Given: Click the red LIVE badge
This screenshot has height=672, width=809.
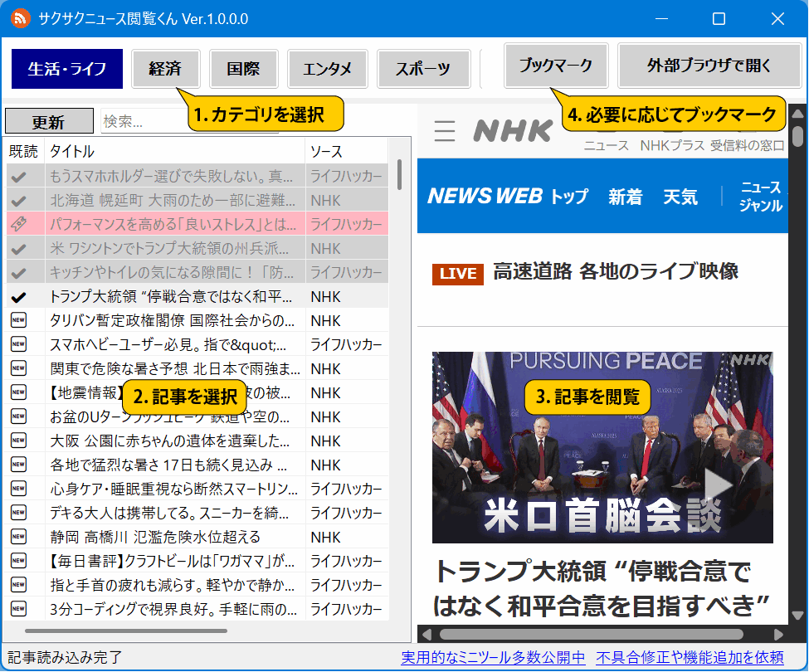Looking at the screenshot, I should [457, 273].
